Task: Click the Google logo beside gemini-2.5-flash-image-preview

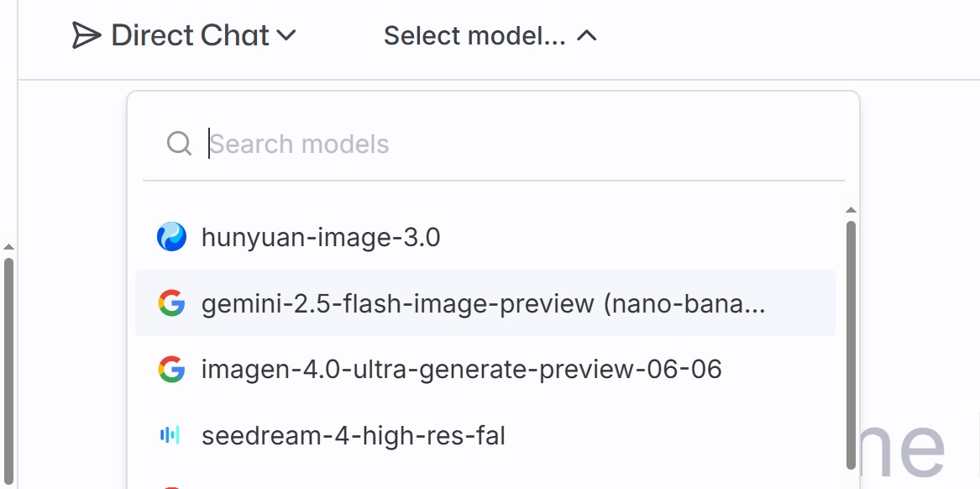Action: click(x=171, y=303)
